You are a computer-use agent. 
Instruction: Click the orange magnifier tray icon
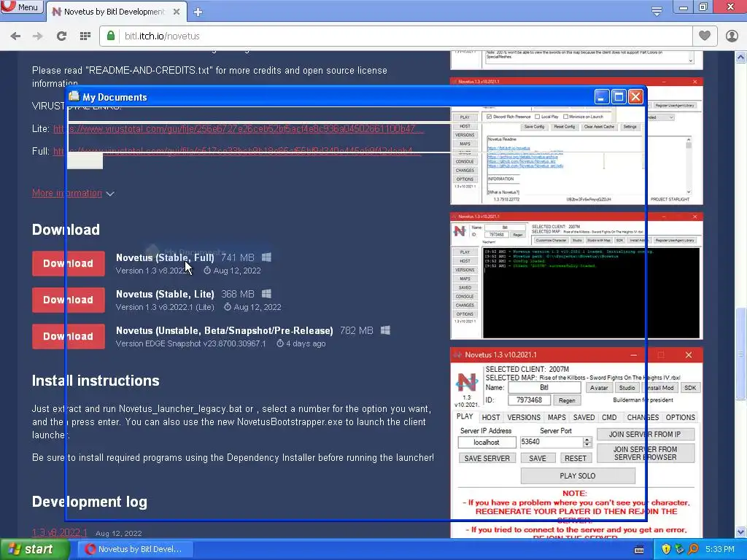coord(693,549)
